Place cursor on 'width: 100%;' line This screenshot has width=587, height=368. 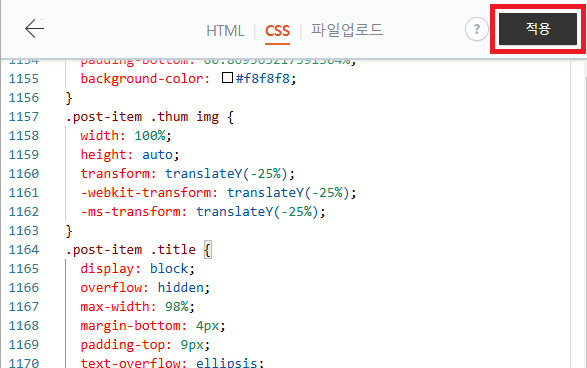126,136
